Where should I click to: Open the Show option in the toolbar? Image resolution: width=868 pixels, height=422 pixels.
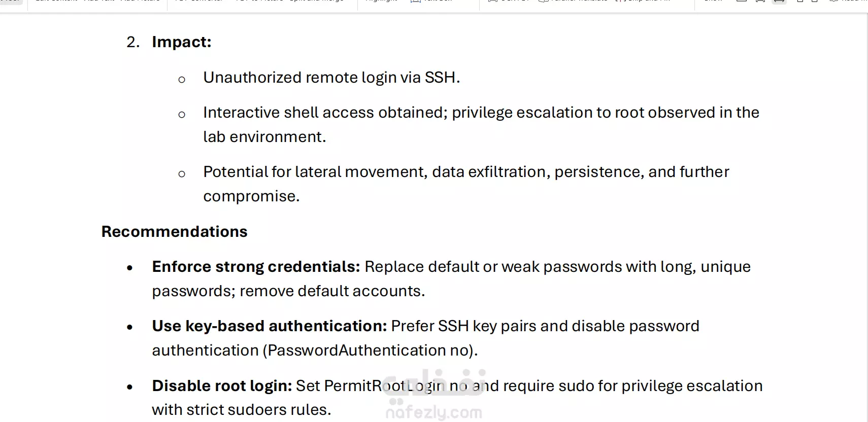(x=713, y=1)
